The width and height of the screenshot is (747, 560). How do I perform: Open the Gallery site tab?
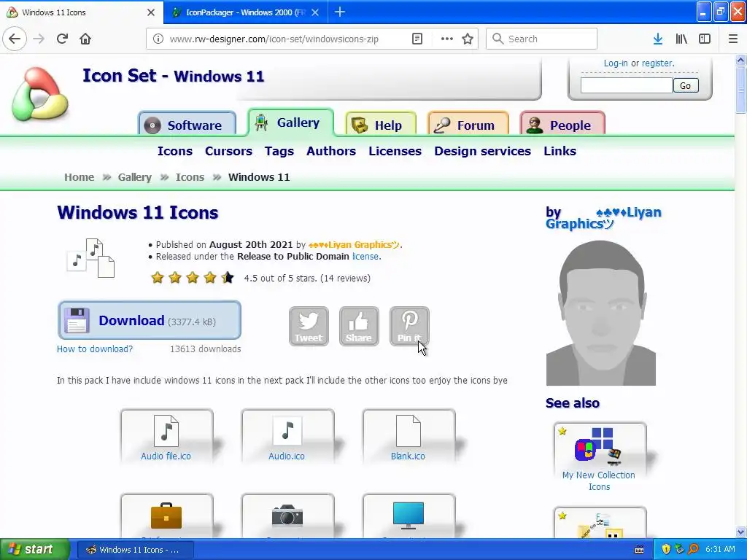coord(290,122)
